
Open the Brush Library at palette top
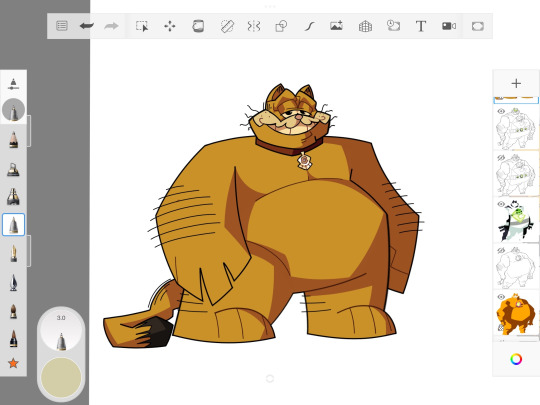click(13, 84)
